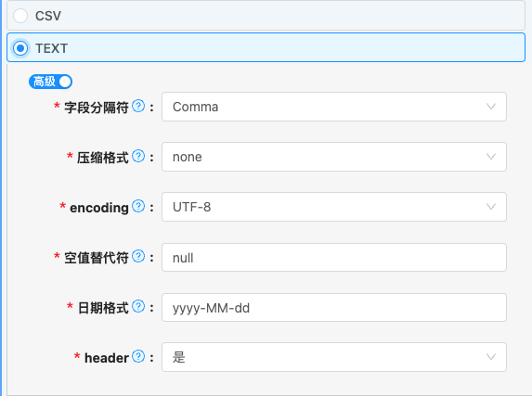532x396 pixels.
Task: Open help tooltip for 字段分隔符
Action: coord(138,106)
